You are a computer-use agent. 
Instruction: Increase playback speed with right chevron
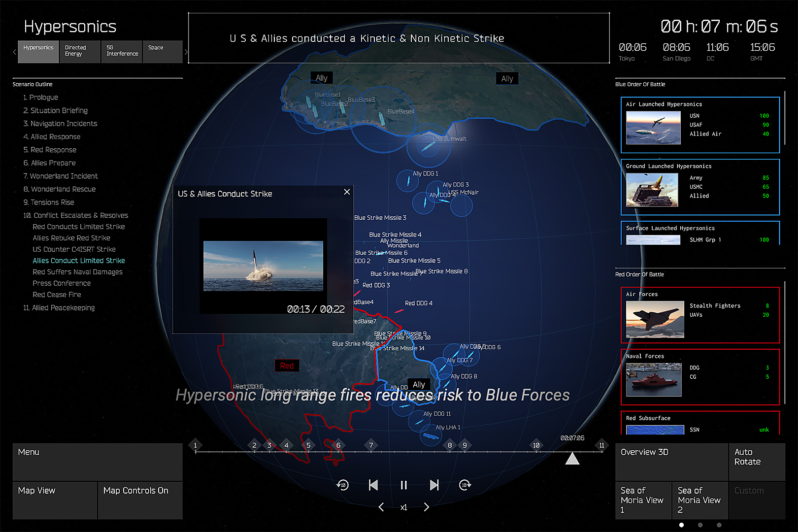point(427,507)
